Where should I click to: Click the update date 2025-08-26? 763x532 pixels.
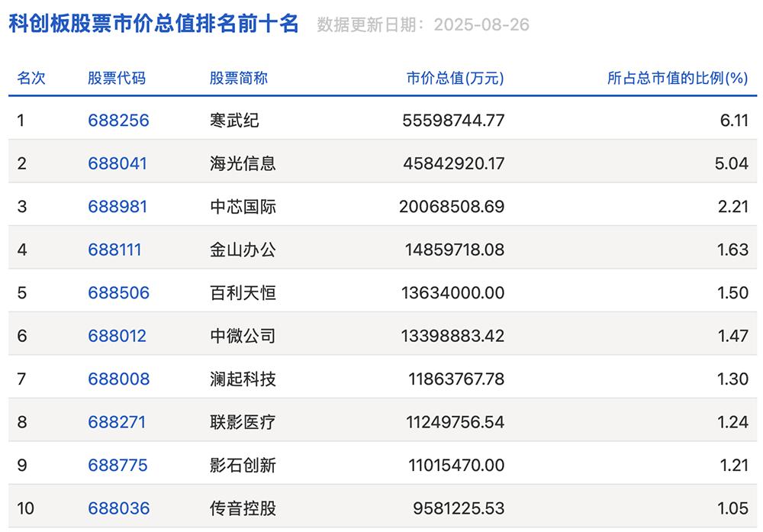[481, 25]
